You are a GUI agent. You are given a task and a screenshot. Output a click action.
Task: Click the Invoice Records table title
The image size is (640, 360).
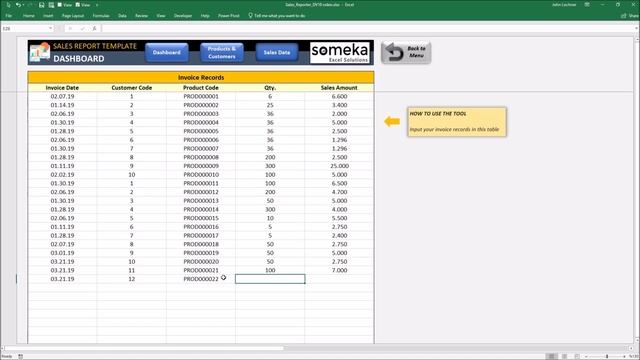(201, 77)
